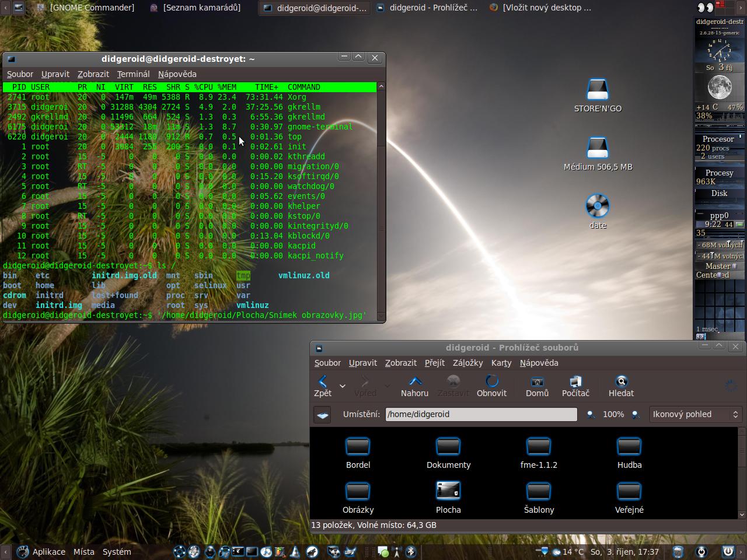Switch to Seznam kamarádů window button
This screenshot has height=560, width=747.
pyautogui.click(x=196, y=8)
